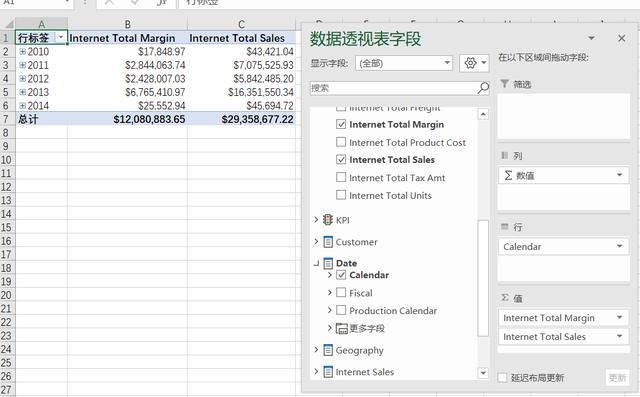
Task: Expand year 2010 row with plus icon
Action: click(x=22, y=51)
